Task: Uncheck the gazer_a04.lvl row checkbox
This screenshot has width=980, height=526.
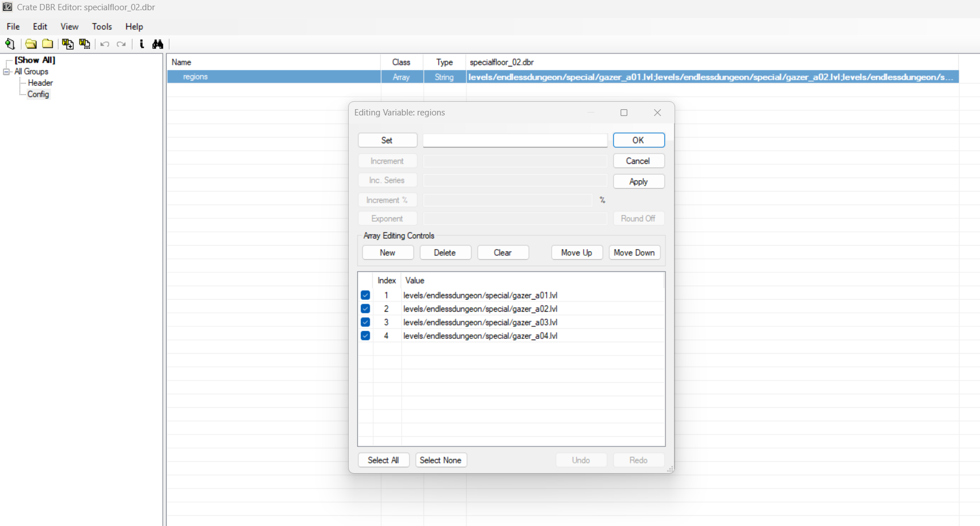Action: 365,336
